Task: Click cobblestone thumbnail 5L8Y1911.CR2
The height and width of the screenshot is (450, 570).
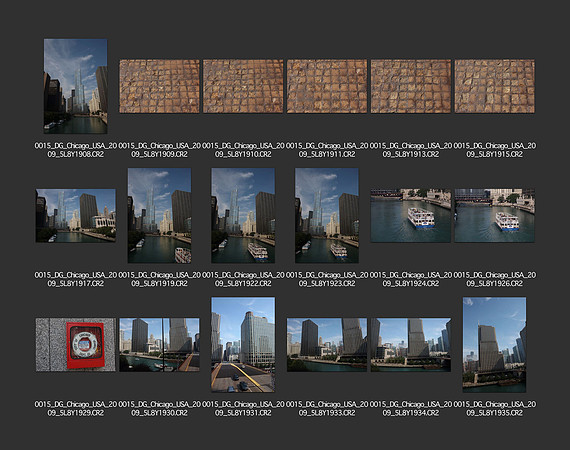Action: click(327, 87)
